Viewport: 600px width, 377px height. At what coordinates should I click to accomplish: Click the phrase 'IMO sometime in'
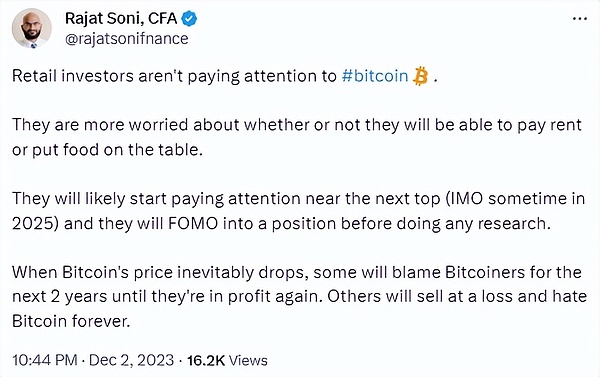pos(519,199)
